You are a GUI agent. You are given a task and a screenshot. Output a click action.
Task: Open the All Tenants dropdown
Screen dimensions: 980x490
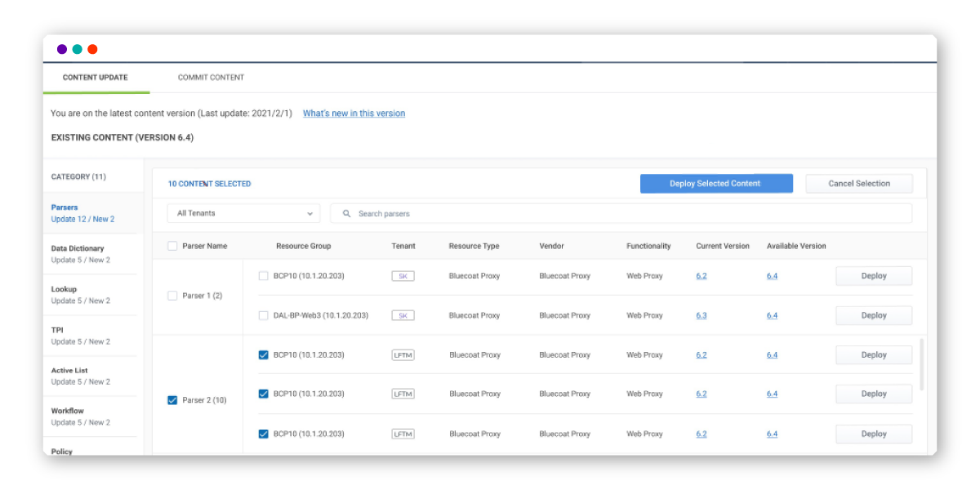tap(243, 213)
